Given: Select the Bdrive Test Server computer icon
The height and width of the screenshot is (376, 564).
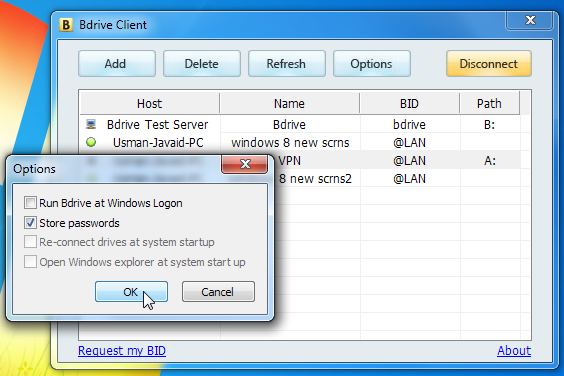Looking at the screenshot, I should 91,124.
